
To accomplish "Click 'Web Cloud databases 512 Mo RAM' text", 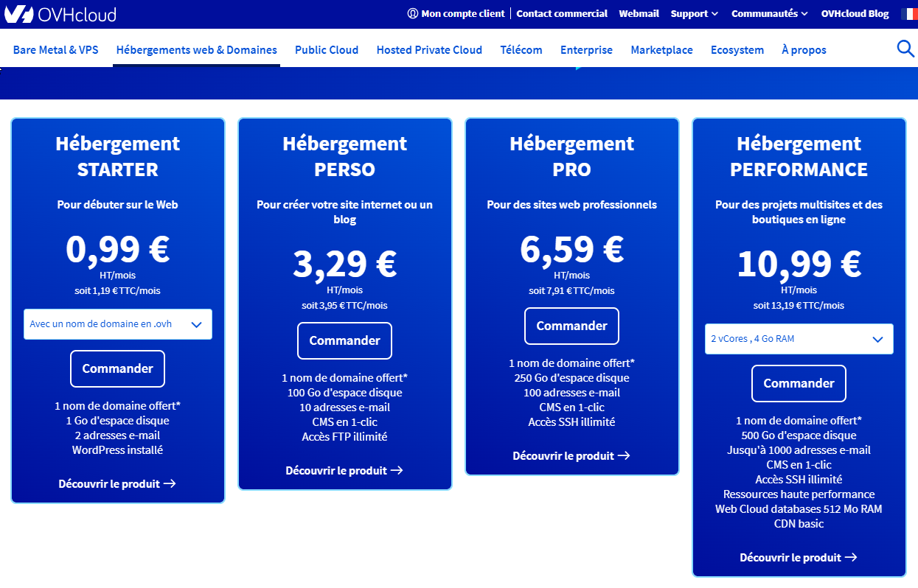I will tap(799, 509).
